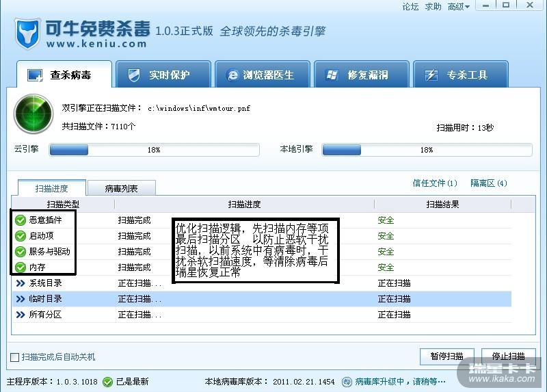Select the 所有分区 row label
The height and width of the screenshot is (392, 547).
click(45, 315)
